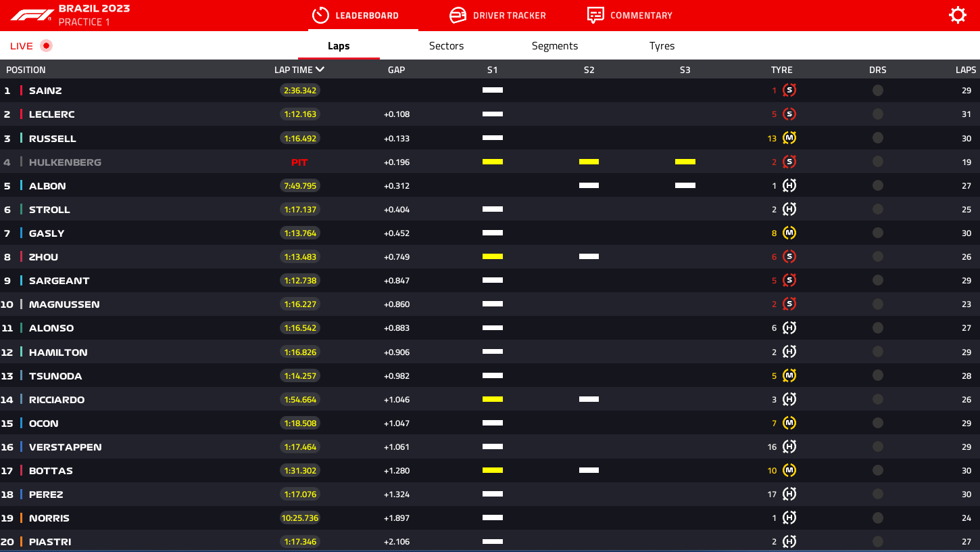Click Verstappen's DRS indicator dot
Viewport: 980px width, 552px height.
pyautogui.click(x=877, y=446)
